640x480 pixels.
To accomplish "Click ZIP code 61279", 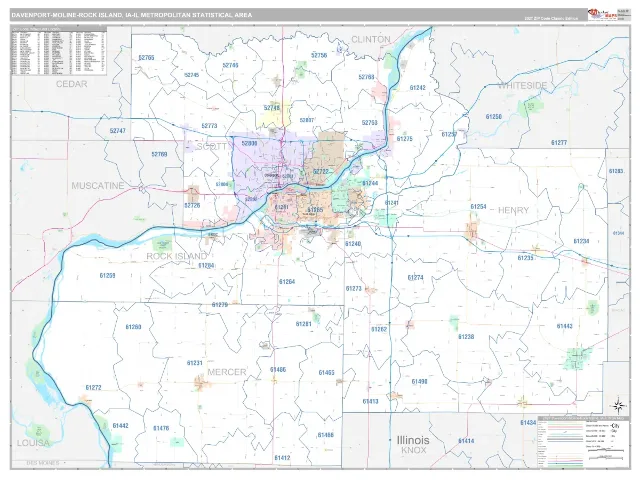I will pos(220,305).
